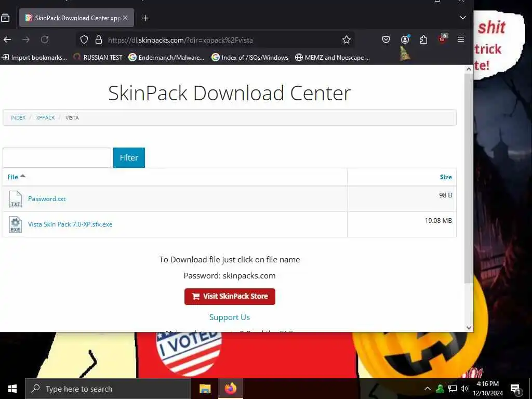532x399 pixels.
Task: Click the page scrollbar down arrow
Action: [x=469, y=327]
